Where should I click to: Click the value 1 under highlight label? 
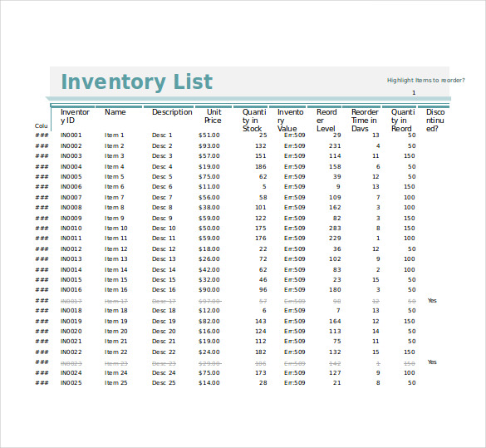[x=414, y=93]
